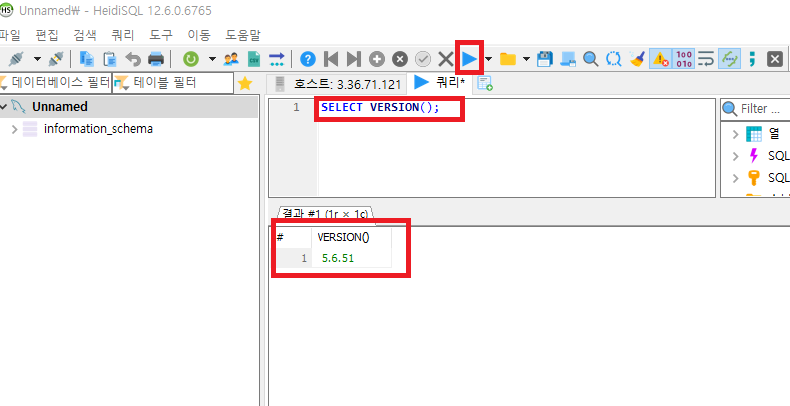Viewport: 790px width, 406px height.
Task: Cancel editing with the plain X icon
Action: 445,59
